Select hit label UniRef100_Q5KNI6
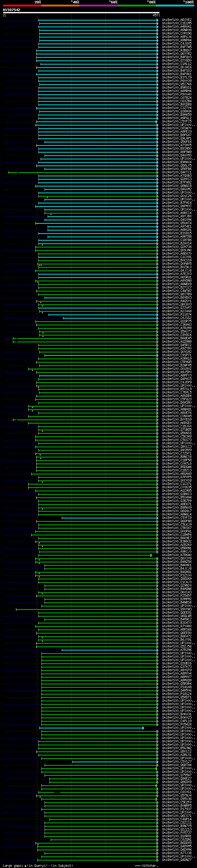The image size is (197, 868). (177, 433)
